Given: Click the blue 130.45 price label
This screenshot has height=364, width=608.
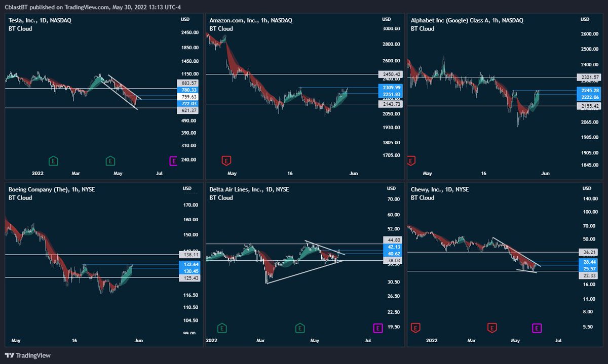Looking at the screenshot, I should coord(189,271).
